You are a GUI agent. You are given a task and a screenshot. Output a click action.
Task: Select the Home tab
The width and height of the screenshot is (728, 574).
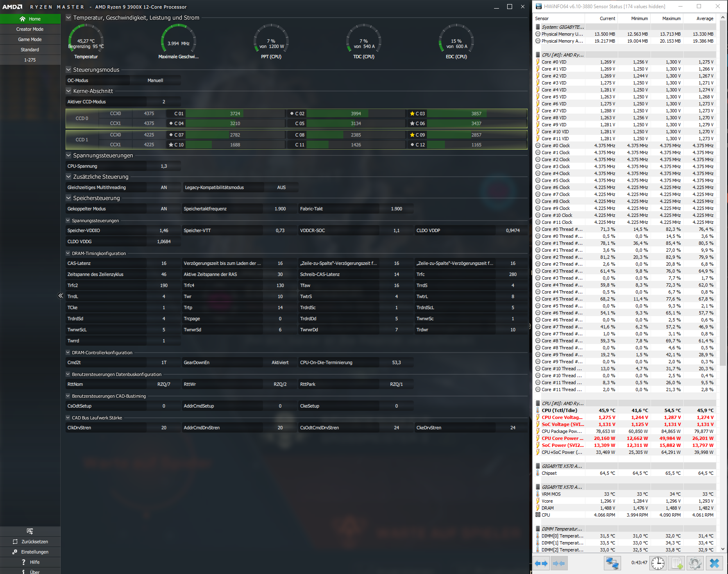click(30, 19)
